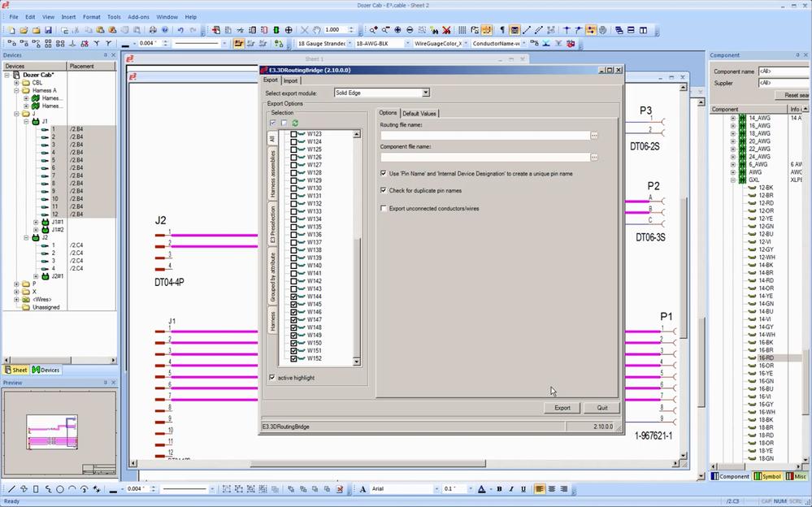Open the ConductorName dropdown in toolbar
Screen dimensions: 812x507
(x=523, y=44)
